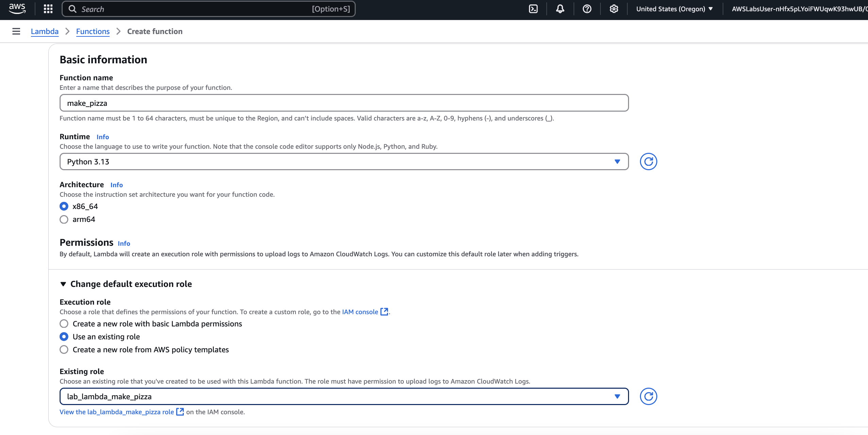Open the notifications bell
The width and height of the screenshot is (868, 435).
(560, 9)
